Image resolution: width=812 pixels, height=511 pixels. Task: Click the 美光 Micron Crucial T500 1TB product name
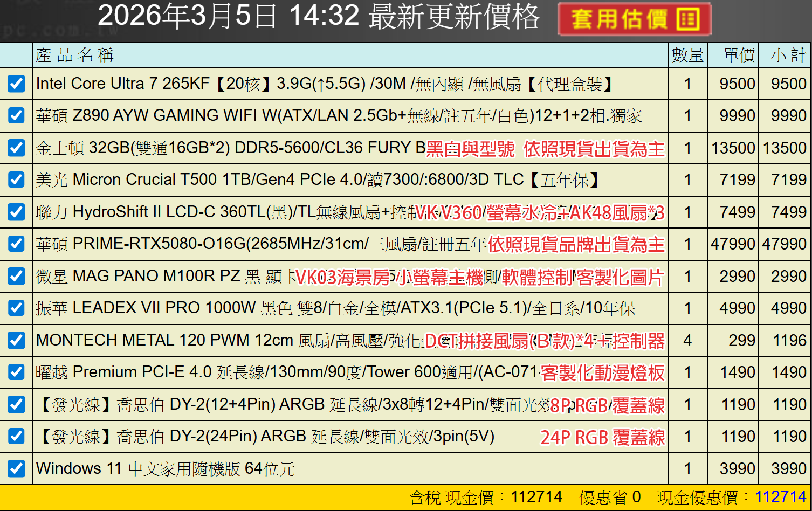point(319,179)
